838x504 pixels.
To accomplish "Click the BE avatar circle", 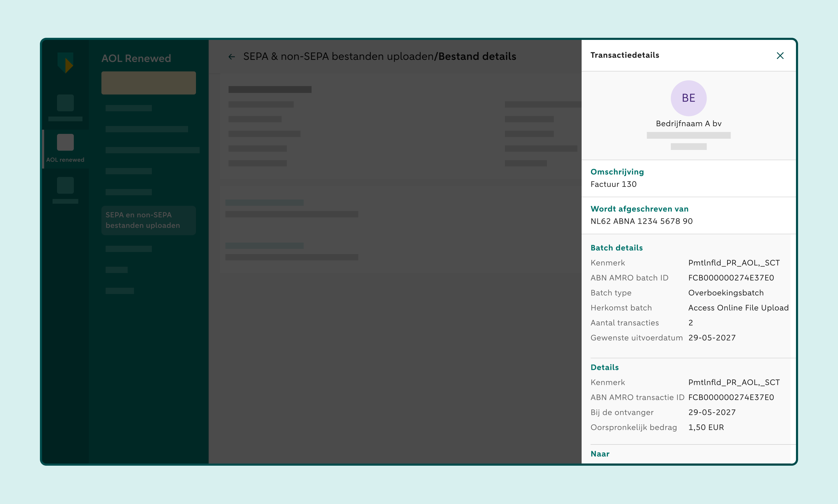I will [689, 98].
